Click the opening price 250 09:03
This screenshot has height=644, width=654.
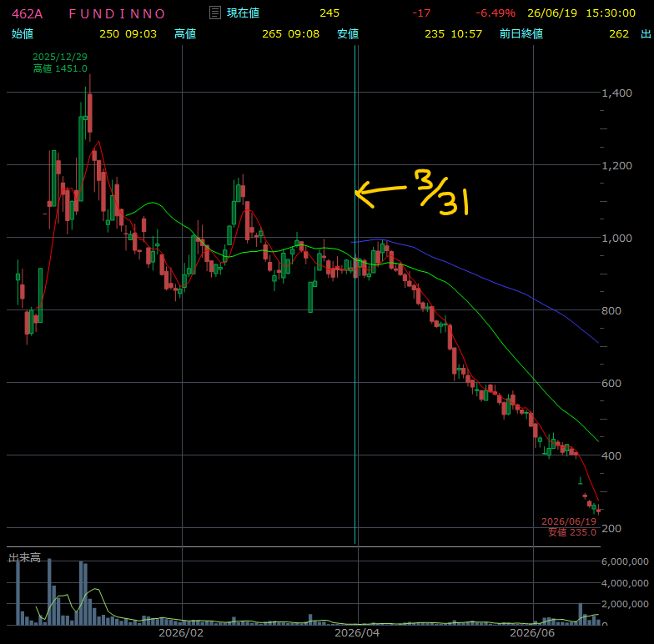tap(128, 33)
